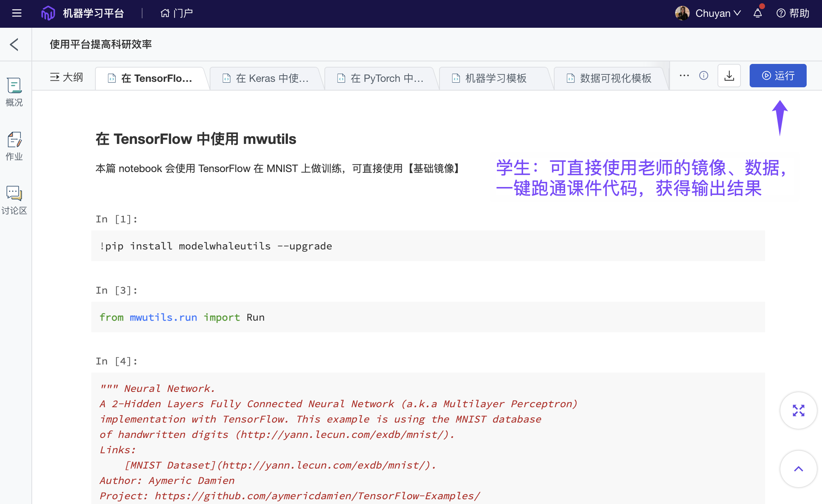
Task: Click the notification bell icon
Action: click(757, 13)
